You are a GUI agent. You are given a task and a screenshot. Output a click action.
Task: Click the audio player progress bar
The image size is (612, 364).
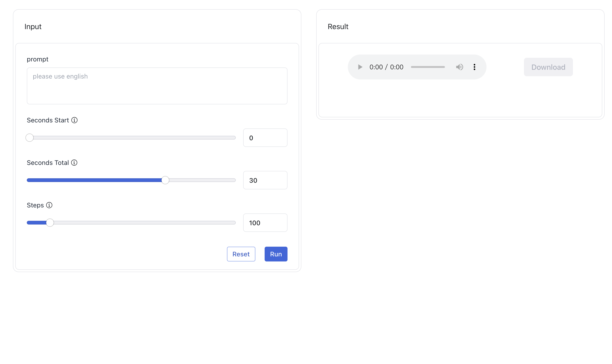coord(428,67)
